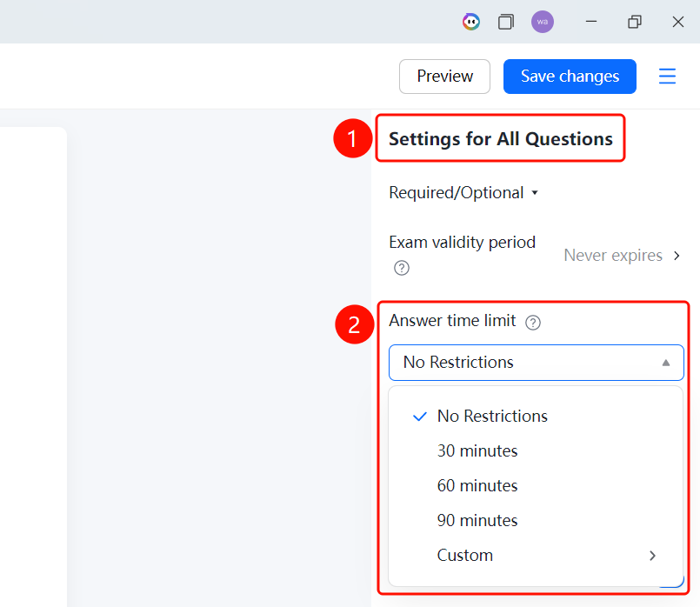
Task: Click the Settings for All Questions heading
Action: [501, 139]
